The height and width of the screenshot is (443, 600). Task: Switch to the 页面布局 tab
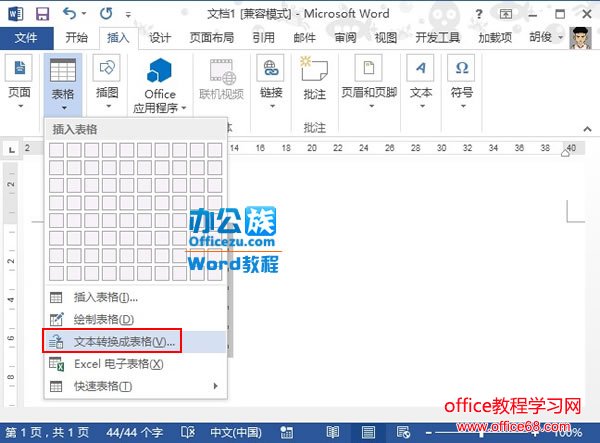212,37
